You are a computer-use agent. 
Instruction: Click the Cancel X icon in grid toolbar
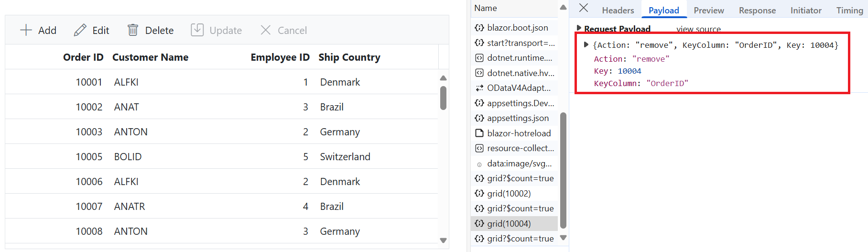[x=266, y=30]
